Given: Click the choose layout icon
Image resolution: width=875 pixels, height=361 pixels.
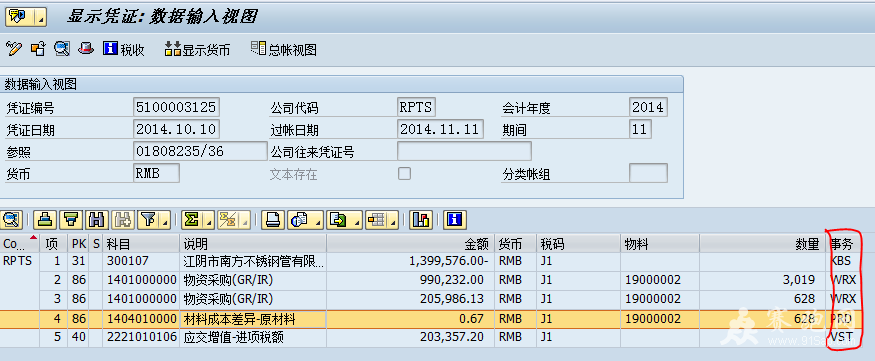Looking at the screenshot, I should point(376,220).
